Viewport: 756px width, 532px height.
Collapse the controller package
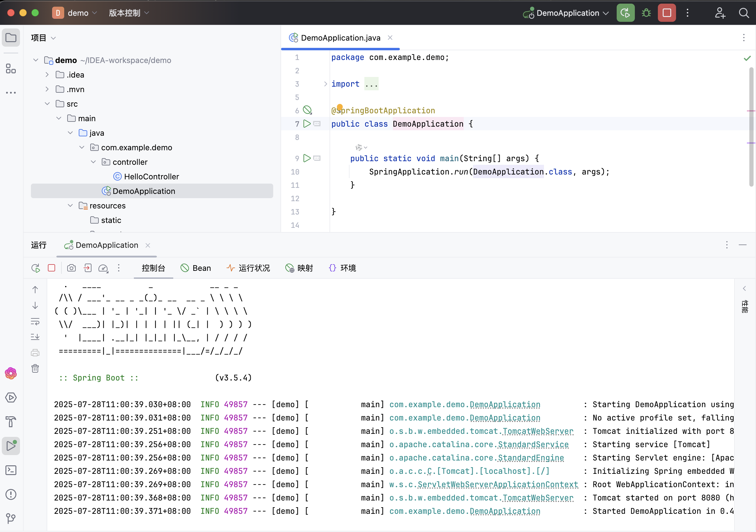(93, 162)
